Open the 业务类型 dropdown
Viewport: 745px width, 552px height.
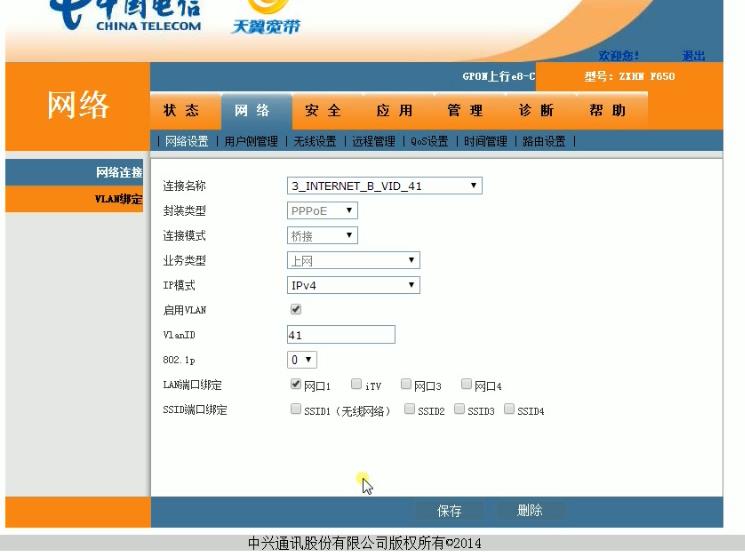(x=353, y=260)
